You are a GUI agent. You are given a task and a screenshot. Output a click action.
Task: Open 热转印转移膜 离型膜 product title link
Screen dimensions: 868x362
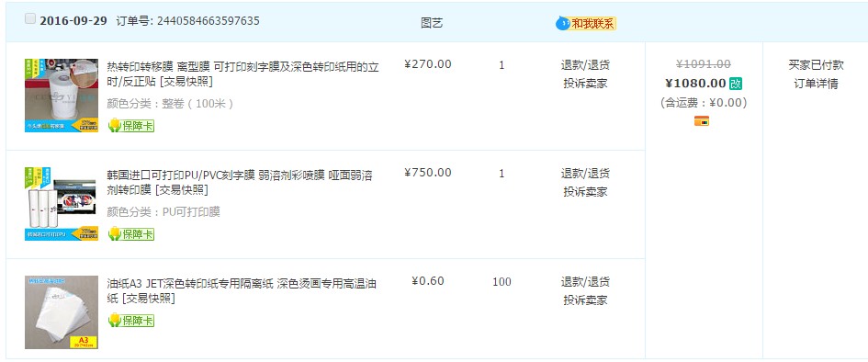243,74
